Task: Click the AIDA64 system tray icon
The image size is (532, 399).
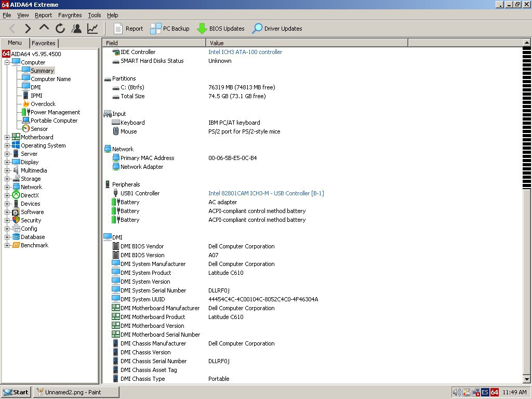Action: 495,392
